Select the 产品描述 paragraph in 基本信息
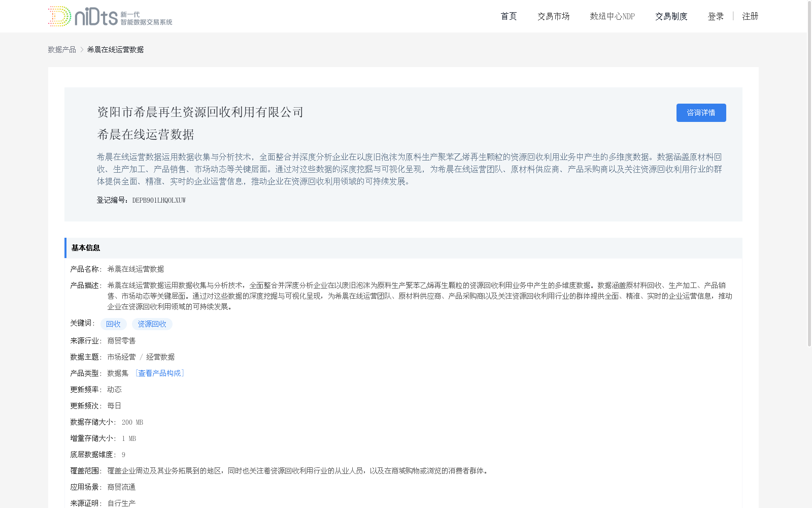This screenshot has height=508, width=812. 420,296
